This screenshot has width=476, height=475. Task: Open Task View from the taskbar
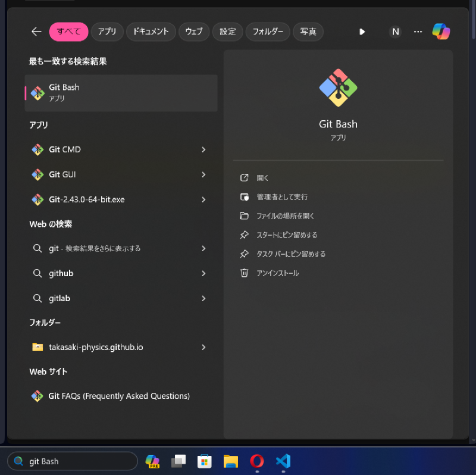[178, 461]
